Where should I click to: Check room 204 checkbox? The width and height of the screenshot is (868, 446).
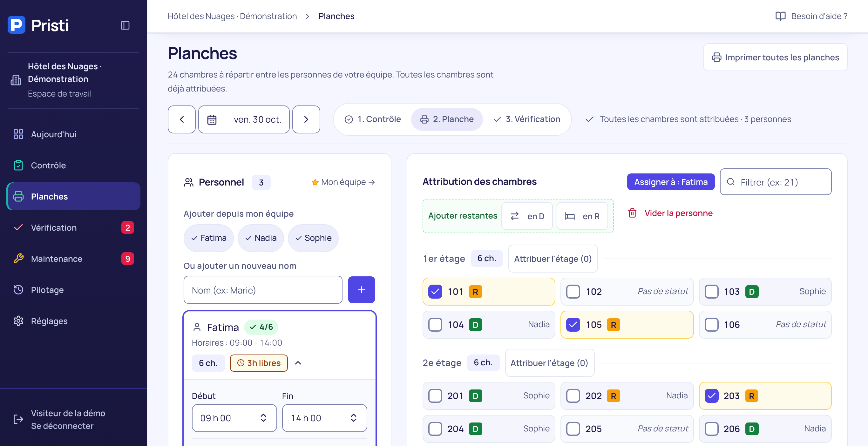(435, 429)
